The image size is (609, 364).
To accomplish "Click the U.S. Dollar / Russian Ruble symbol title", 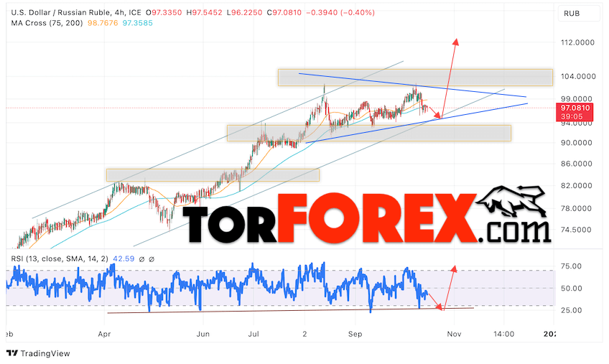I will tap(60, 12).
